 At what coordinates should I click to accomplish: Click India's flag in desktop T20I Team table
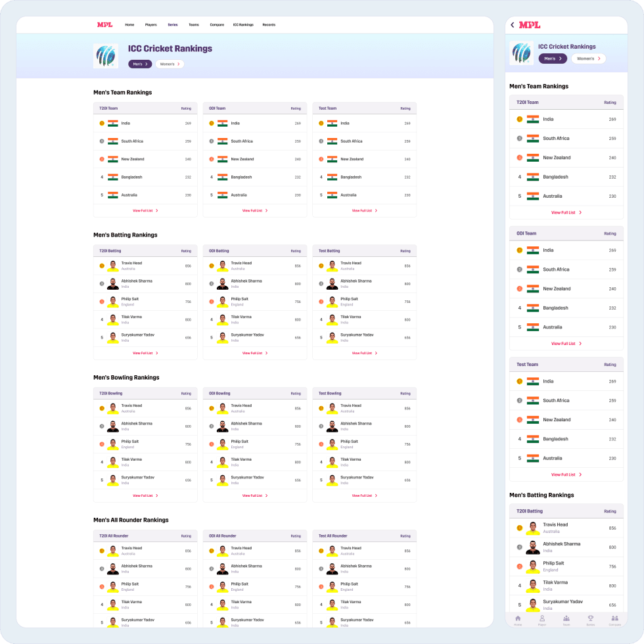(x=113, y=124)
